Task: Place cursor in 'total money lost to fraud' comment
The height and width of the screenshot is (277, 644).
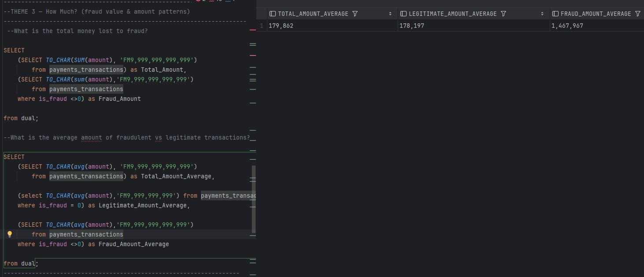Action: pos(78,31)
